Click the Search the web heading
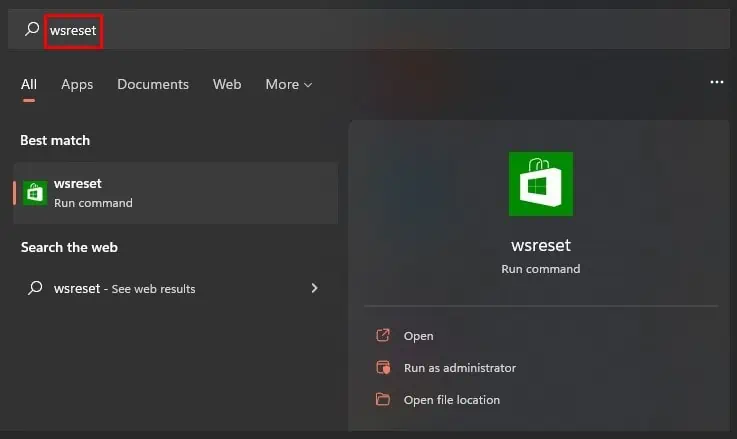 69,247
